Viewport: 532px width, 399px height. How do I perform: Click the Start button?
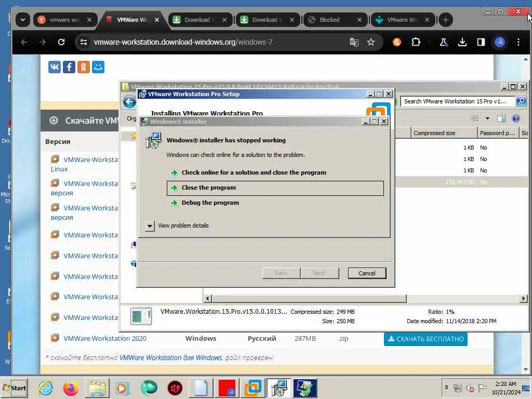(15, 388)
